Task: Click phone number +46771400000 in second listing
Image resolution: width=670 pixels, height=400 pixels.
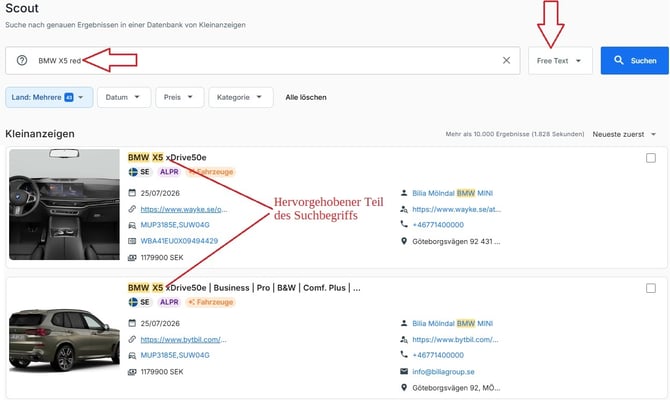Action: coord(438,355)
